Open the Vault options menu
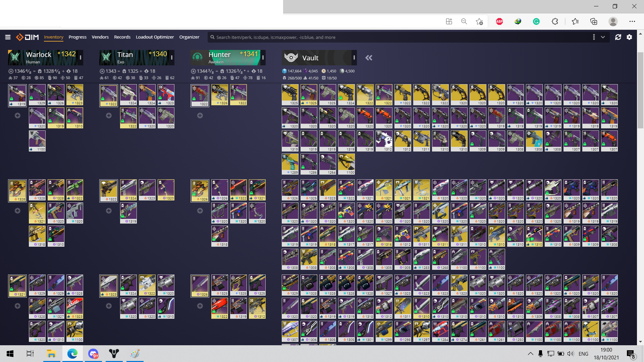The height and width of the screenshot is (362, 644). (x=354, y=58)
